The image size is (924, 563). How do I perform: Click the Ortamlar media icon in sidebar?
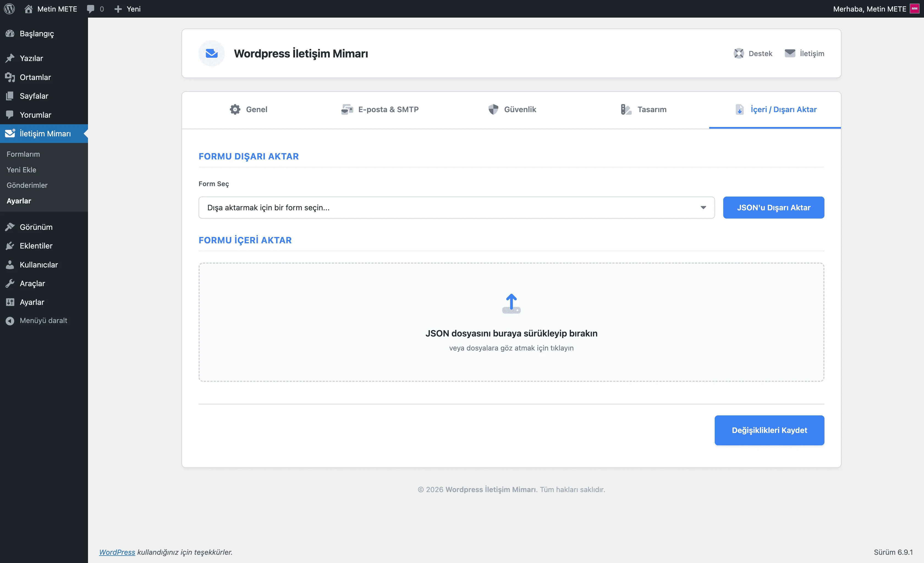pyautogui.click(x=10, y=77)
